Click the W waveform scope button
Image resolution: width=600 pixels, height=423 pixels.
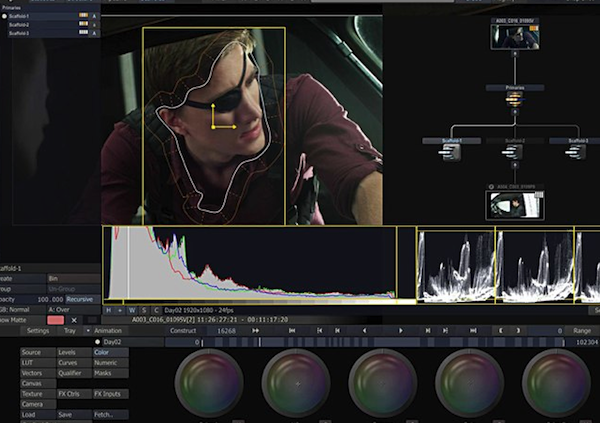(132, 310)
